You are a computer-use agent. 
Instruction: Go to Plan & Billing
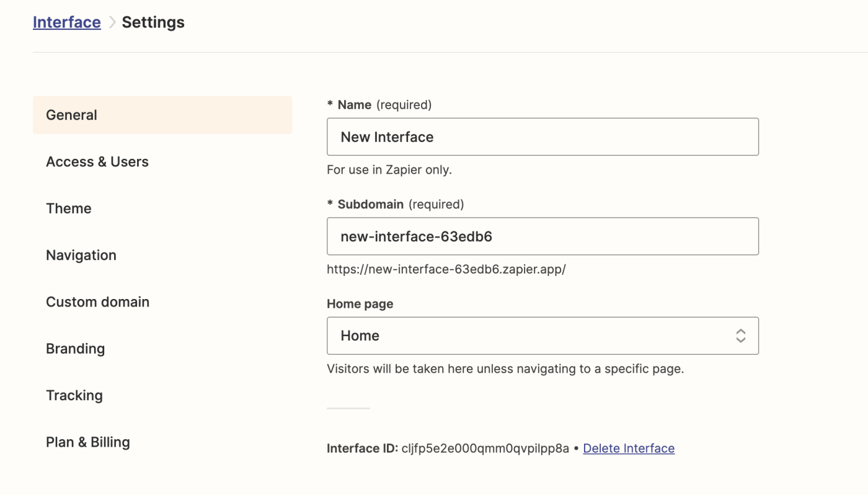tap(88, 442)
